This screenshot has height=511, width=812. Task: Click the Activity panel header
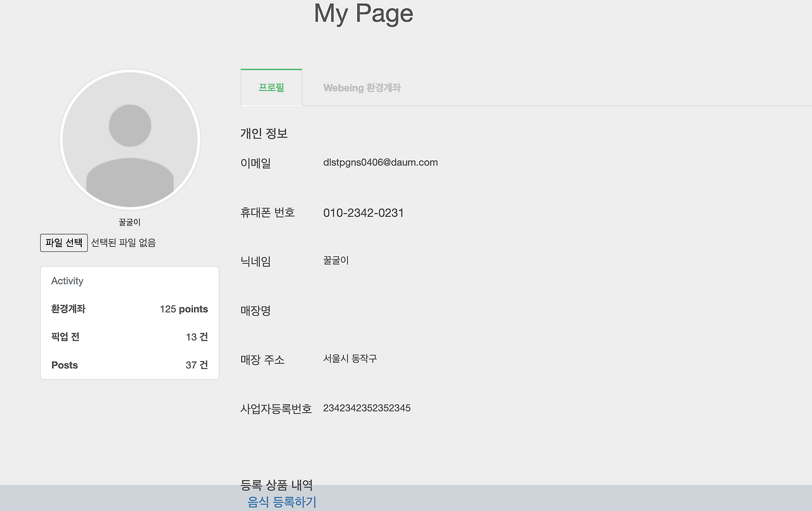pos(67,281)
